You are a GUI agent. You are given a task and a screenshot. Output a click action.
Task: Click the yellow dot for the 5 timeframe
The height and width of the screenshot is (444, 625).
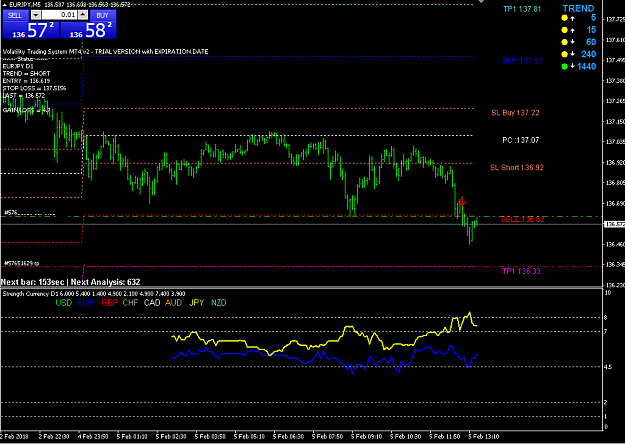[564, 18]
